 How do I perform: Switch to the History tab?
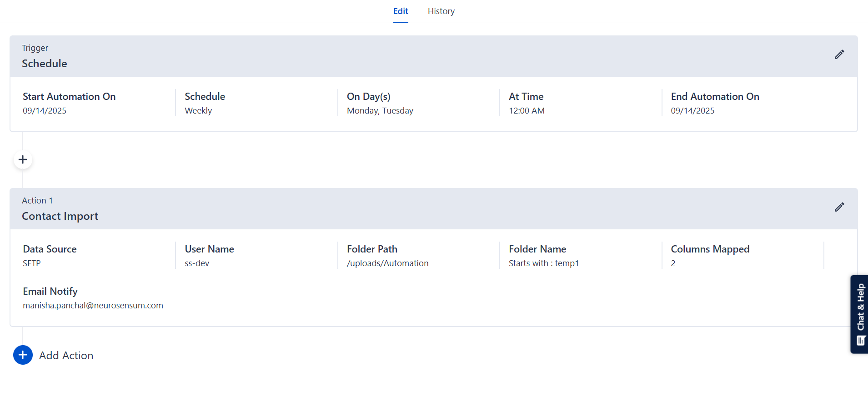(441, 11)
